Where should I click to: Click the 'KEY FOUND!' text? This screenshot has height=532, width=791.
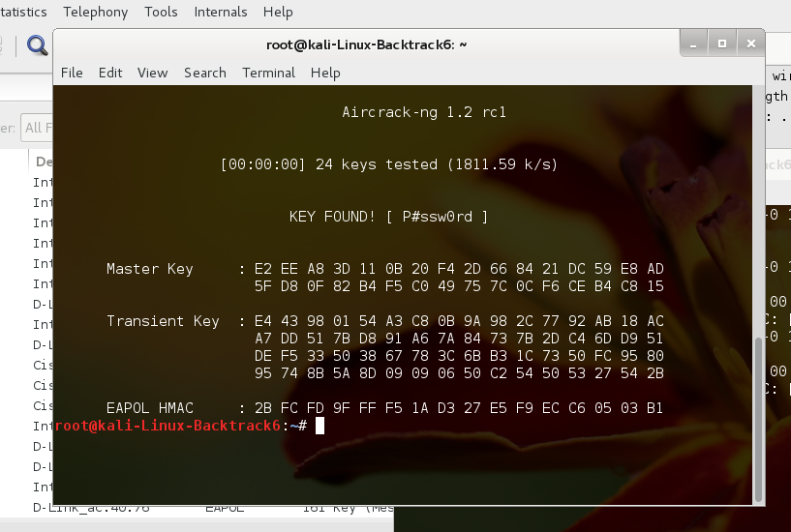(x=332, y=217)
